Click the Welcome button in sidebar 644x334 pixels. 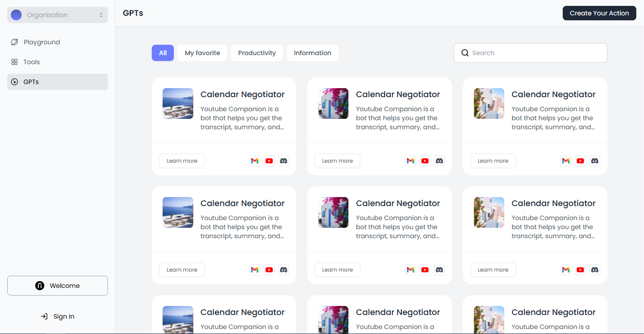(x=57, y=286)
